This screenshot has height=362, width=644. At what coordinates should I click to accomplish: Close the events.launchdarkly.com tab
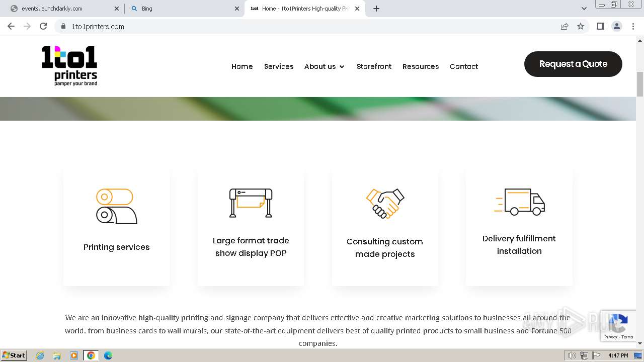(x=117, y=9)
